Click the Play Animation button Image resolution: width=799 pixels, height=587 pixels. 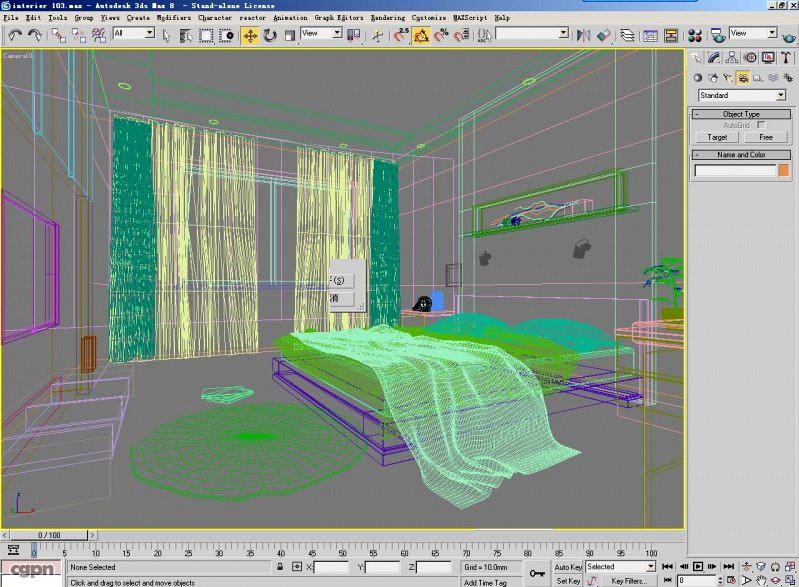pyautogui.click(x=698, y=567)
